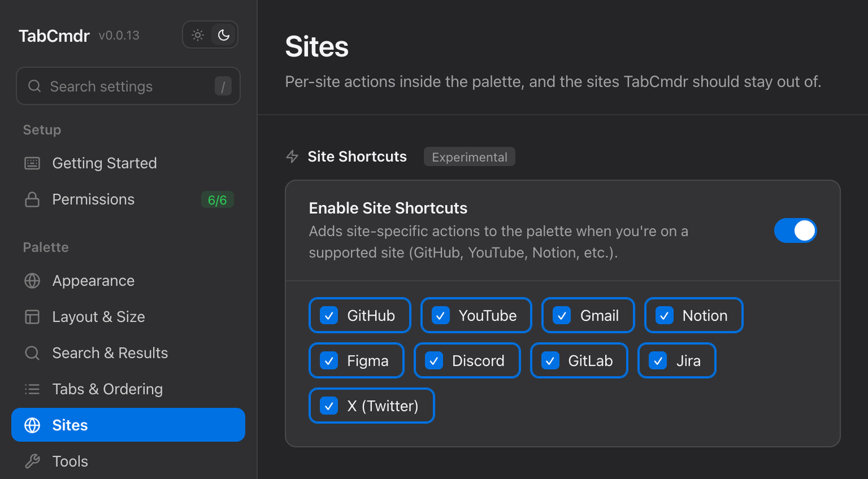Click the globe icon beside Appearance
The image size is (868, 479).
[32, 281]
